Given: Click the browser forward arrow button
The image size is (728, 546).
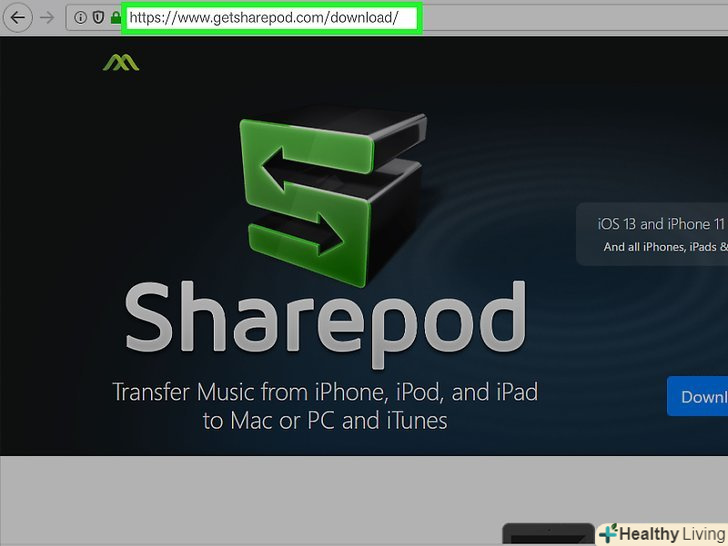Looking at the screenshot, I should pyautogui.click(x=47, y=18).
